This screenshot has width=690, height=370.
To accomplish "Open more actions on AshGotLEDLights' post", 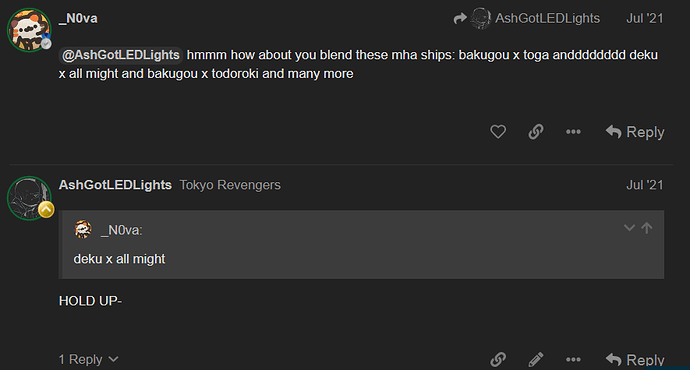I will [573, 359].
